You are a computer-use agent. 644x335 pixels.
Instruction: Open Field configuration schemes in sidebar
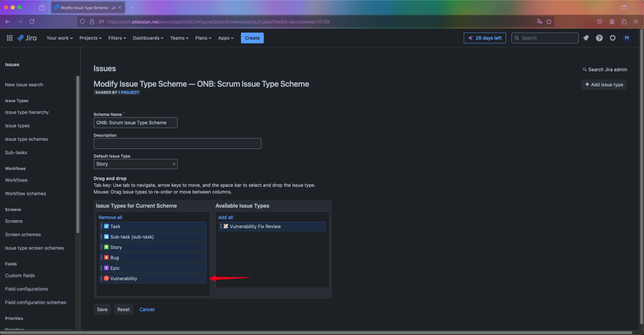(x=35, y=302)
